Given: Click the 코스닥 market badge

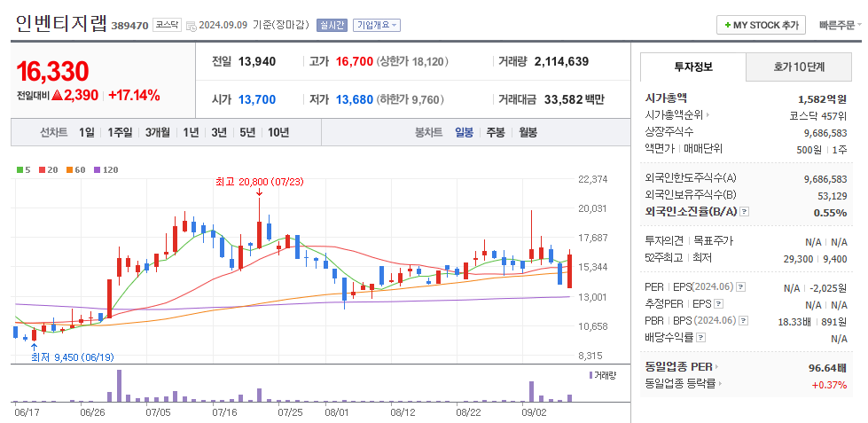Looking at the screenshot, I should (x=168, y=25).
